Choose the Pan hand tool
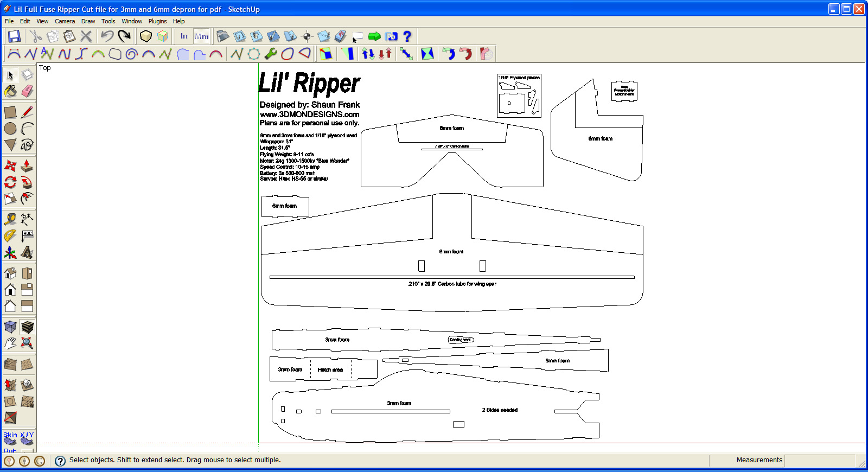Screen dimensions: 868x472 pos(10,343)
